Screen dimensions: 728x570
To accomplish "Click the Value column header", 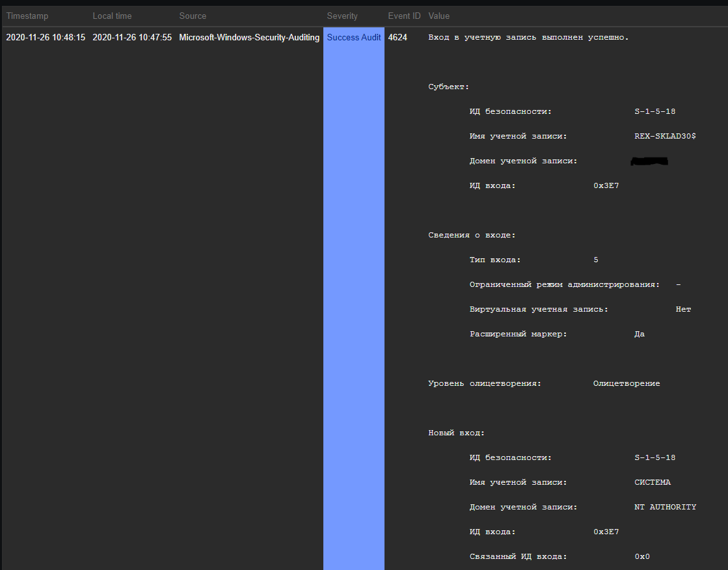I will tap(438, 16).
